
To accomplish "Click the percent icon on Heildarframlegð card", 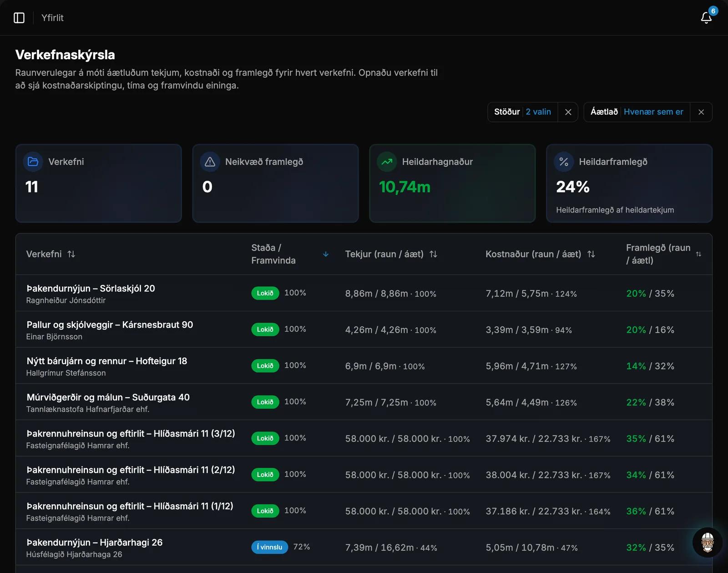I will tap(564, 162).
